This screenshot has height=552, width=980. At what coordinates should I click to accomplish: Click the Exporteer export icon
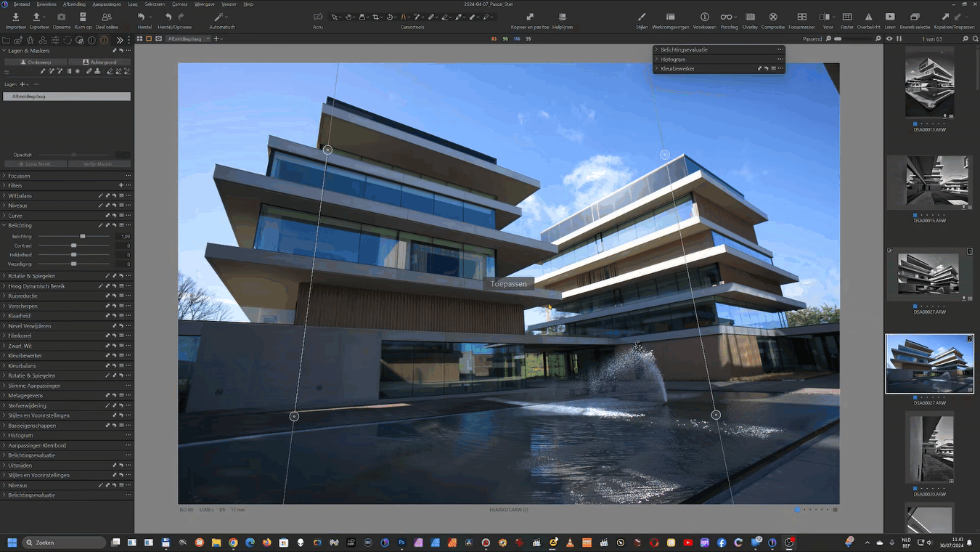click(x=36, y=17)
